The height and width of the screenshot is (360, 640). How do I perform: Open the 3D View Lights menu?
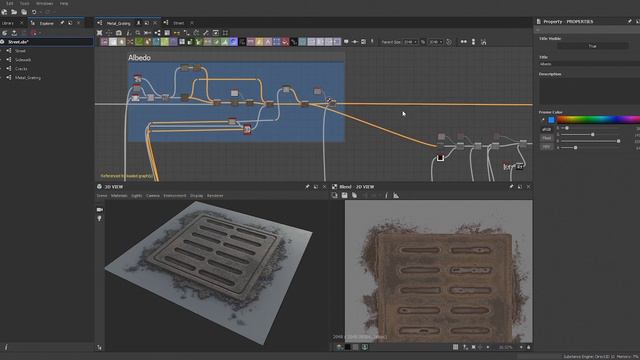click(137, 196)
